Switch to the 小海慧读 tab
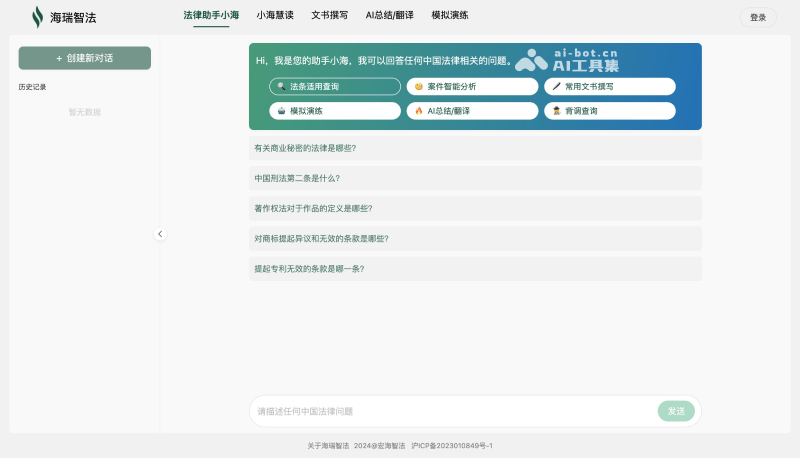The image size is (800, 459). [x=275, y=16]
